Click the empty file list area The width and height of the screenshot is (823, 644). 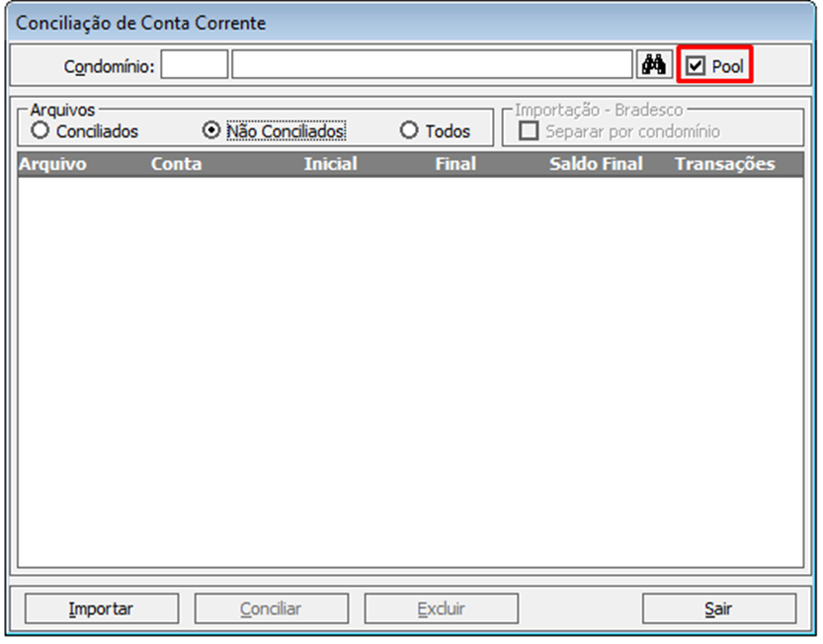coord(410,371)
